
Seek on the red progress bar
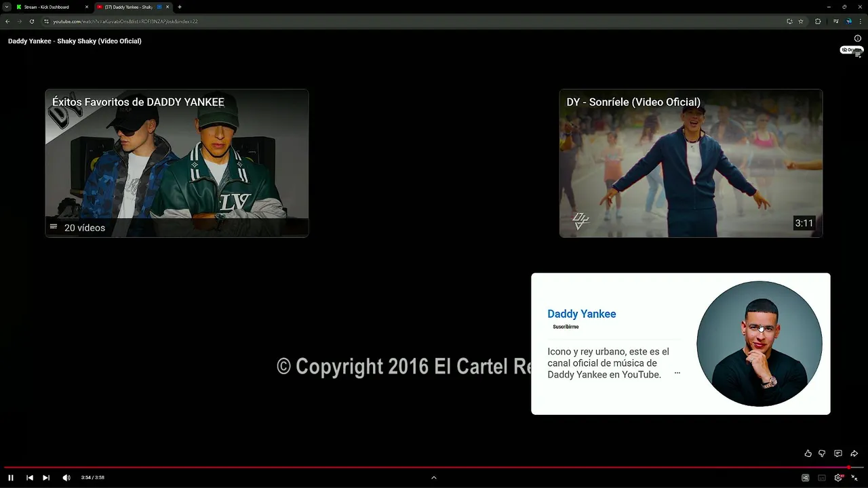tap(434, 467)
